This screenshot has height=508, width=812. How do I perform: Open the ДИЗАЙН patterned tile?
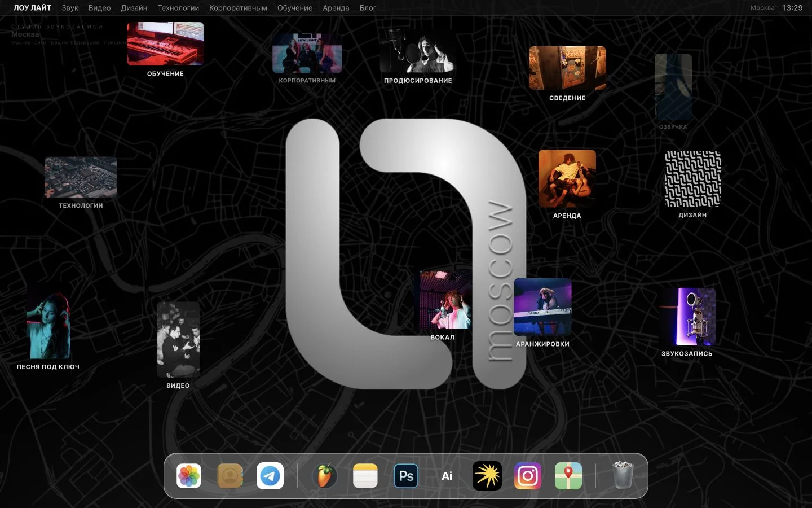(x=692, y=179)
